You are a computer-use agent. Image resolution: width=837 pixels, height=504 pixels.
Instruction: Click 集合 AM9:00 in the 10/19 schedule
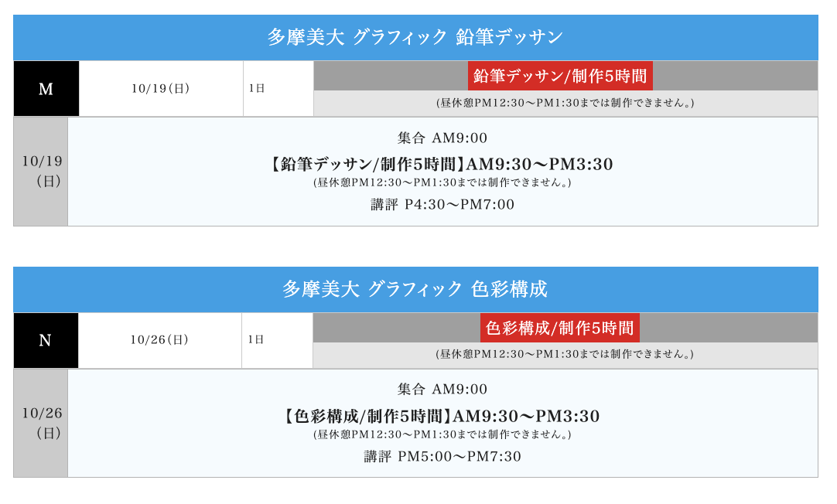point(442,138)
